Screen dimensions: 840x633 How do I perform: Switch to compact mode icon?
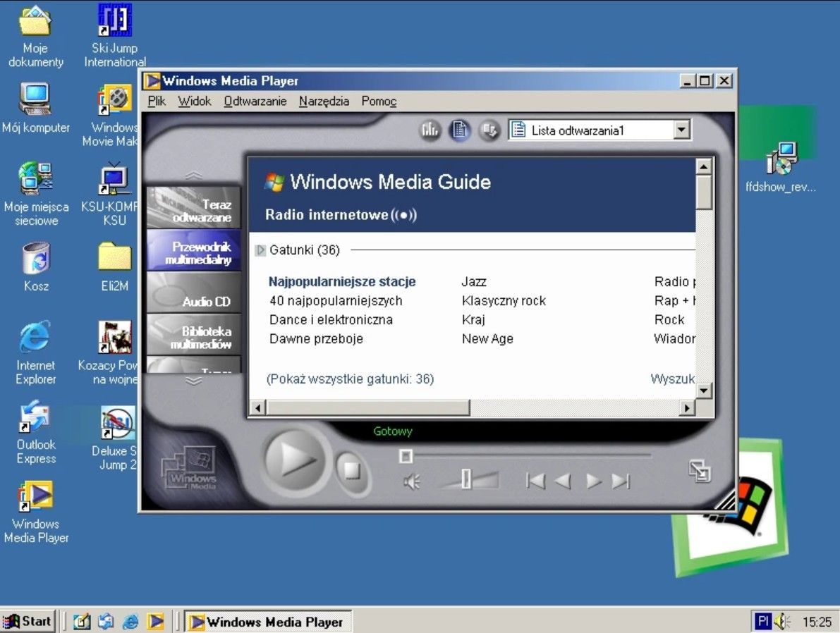700,471
